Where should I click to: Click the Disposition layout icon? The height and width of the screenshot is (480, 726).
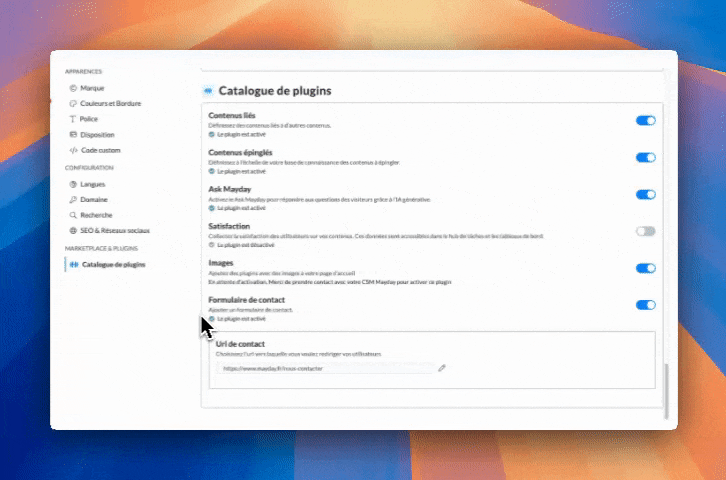(73, 134)
